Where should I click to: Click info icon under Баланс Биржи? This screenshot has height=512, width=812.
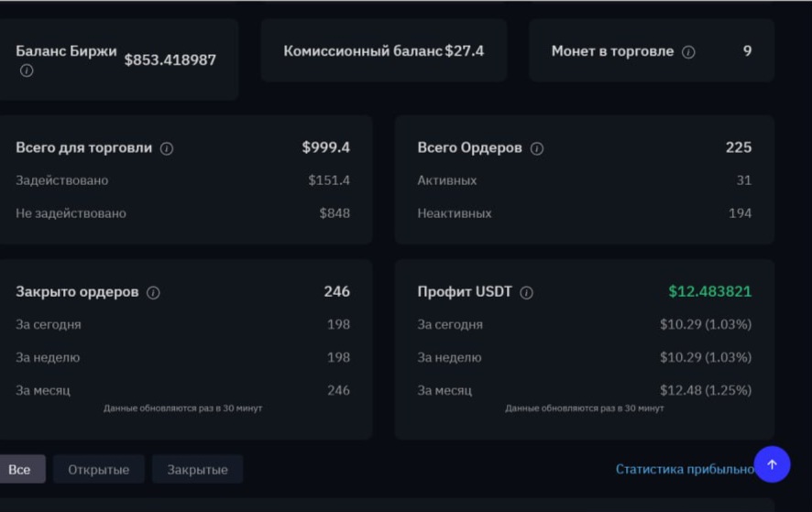[27, 71]
